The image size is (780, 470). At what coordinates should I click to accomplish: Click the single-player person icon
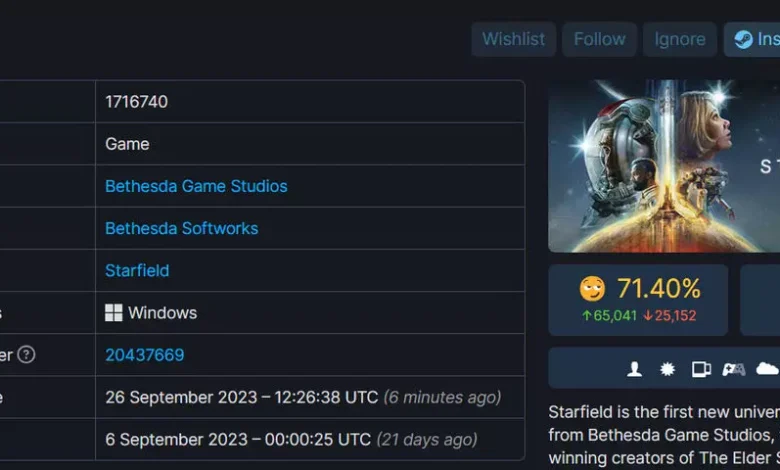pos(634,369)
